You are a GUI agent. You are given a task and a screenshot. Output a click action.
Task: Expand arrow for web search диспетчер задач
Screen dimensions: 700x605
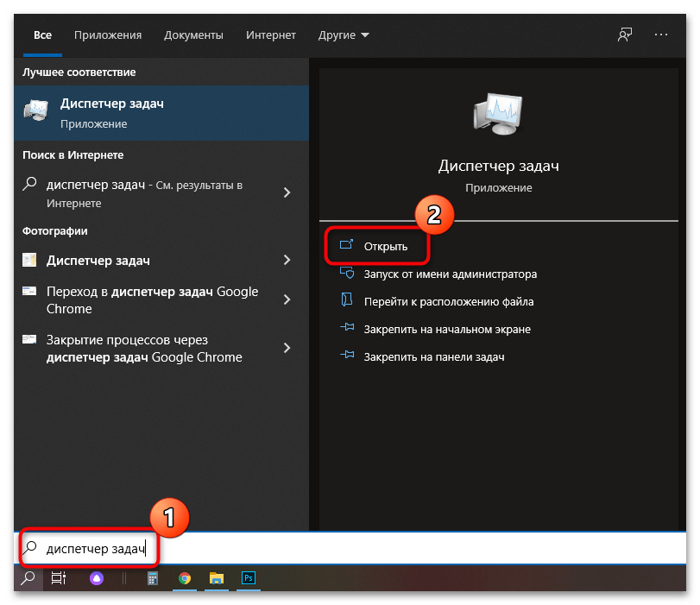(287, 192)
